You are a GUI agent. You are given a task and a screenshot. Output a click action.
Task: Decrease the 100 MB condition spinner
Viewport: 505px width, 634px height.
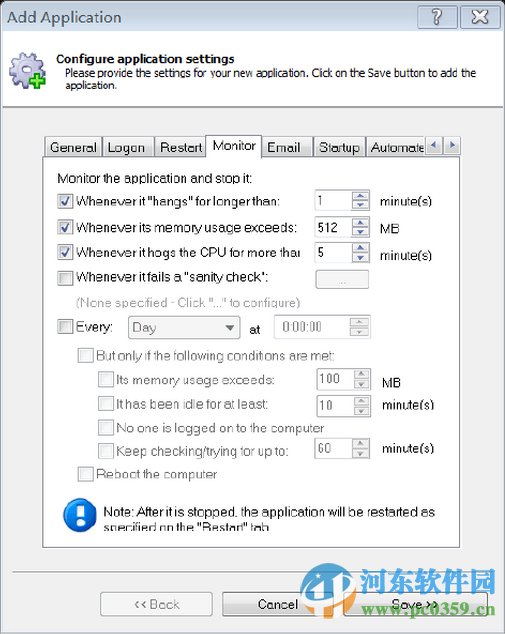point(362,384)
